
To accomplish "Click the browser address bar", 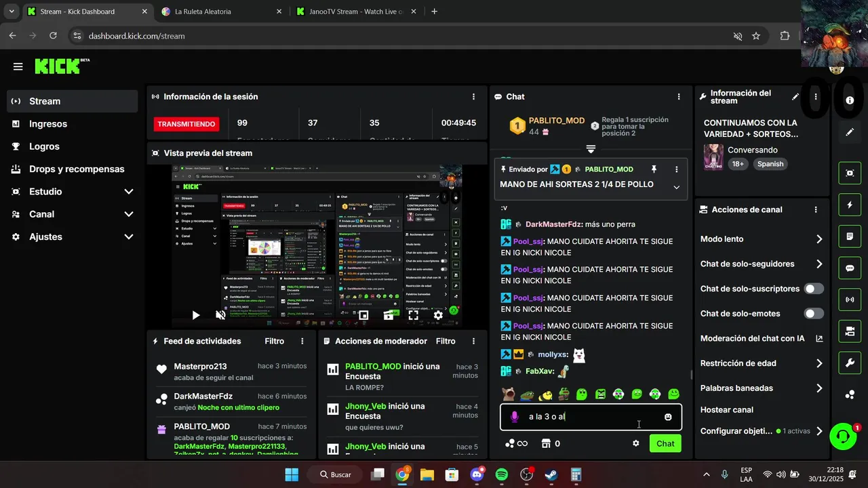I will [400, 36].
